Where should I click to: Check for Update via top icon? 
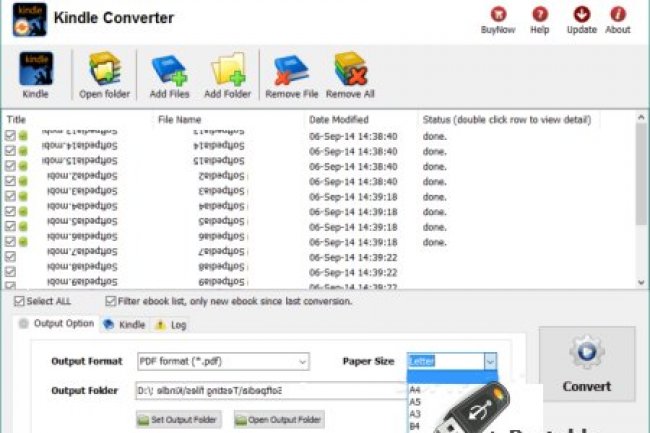pyautogui.click(x=581, y=17)
